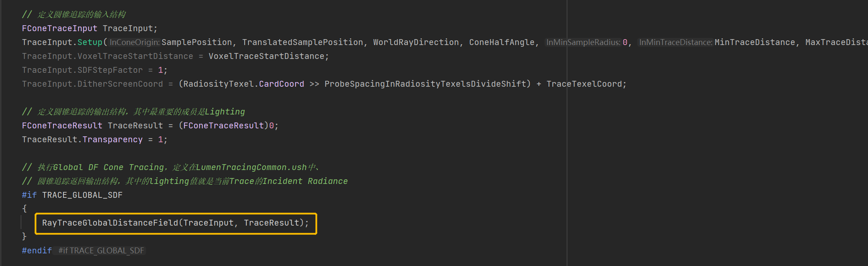Click the grey hint after #endif
This screenshot has height=266, width=868.
[101, 250]
